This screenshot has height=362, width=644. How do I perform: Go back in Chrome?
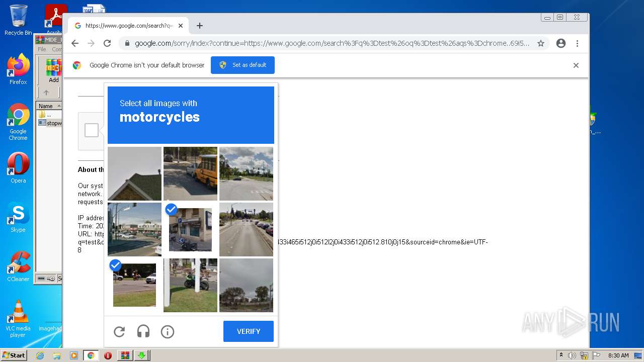[75, 43]
